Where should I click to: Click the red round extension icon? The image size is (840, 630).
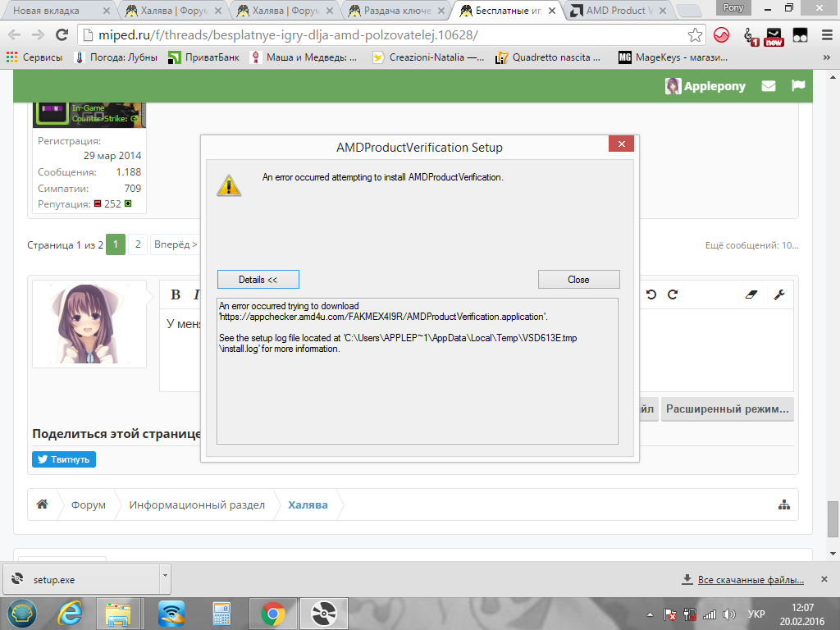(x=722, y=35)
